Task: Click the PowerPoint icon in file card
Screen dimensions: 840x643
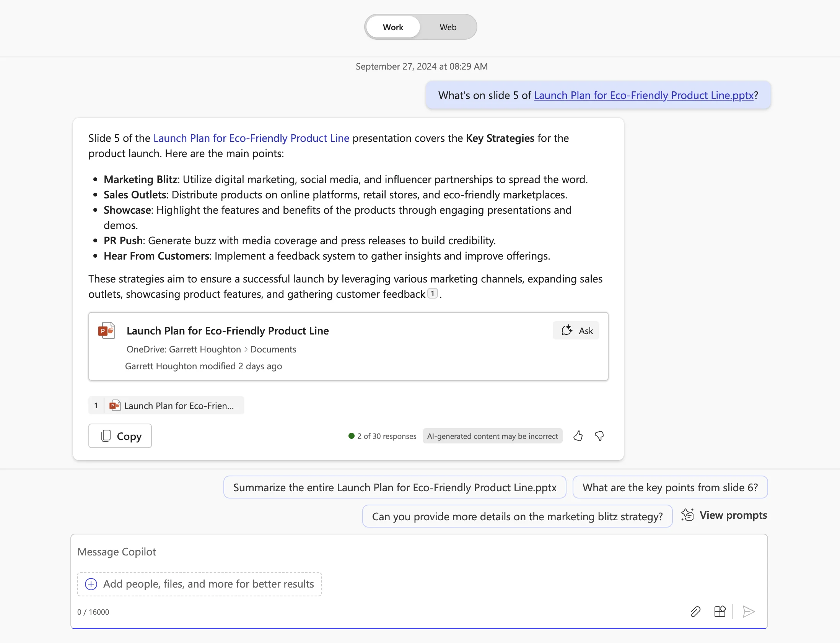Action: point(106,330)
